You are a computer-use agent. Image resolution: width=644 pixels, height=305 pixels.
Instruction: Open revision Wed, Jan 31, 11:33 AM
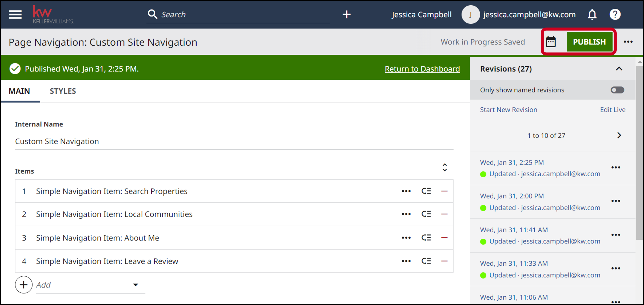(x=514, y=263)
